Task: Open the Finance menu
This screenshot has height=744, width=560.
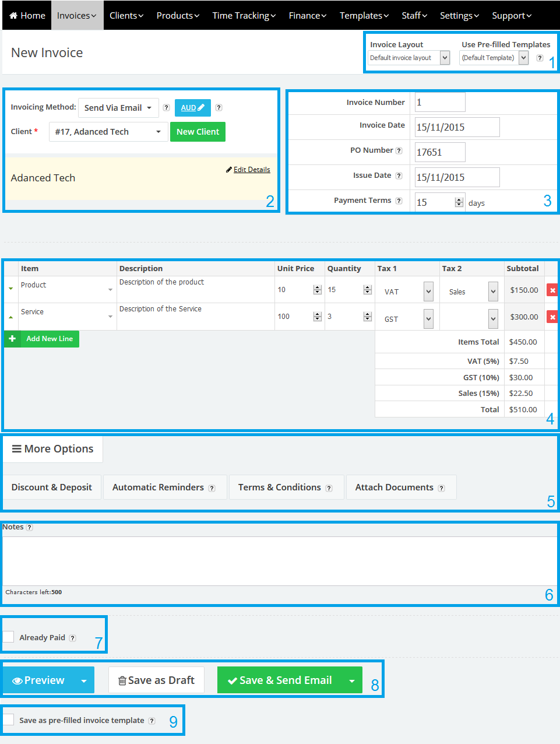Action: [307, 15]
